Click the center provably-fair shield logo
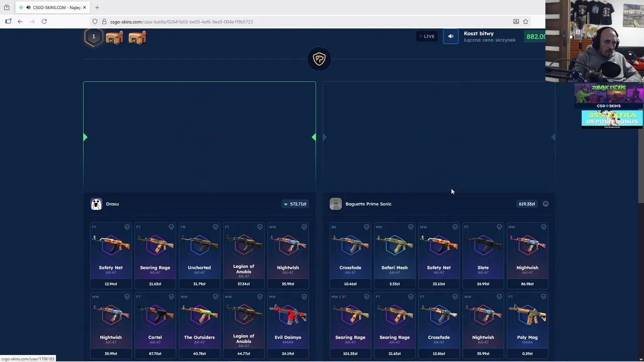The width and height of the screenshot is (644, 362). (319, 59)
